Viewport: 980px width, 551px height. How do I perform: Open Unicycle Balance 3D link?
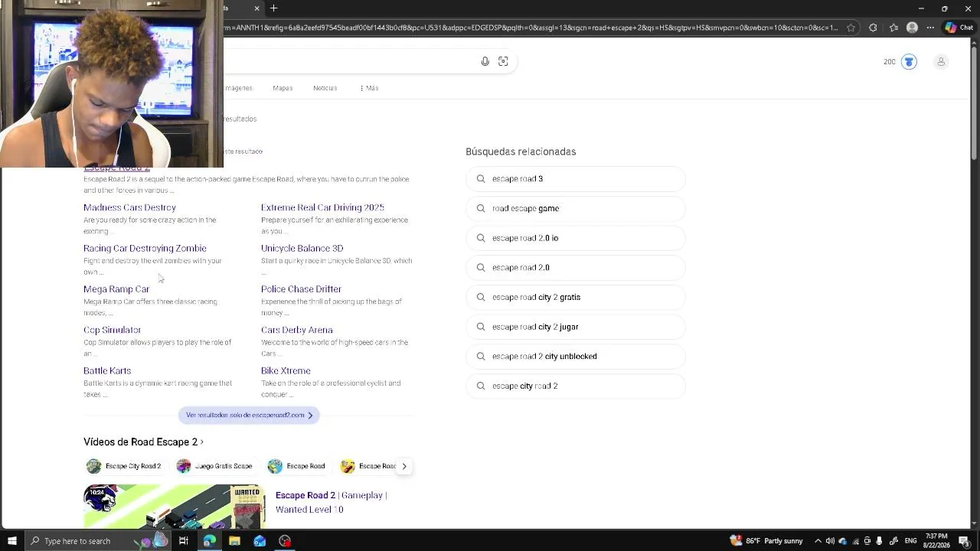click(x=302, y=248)
